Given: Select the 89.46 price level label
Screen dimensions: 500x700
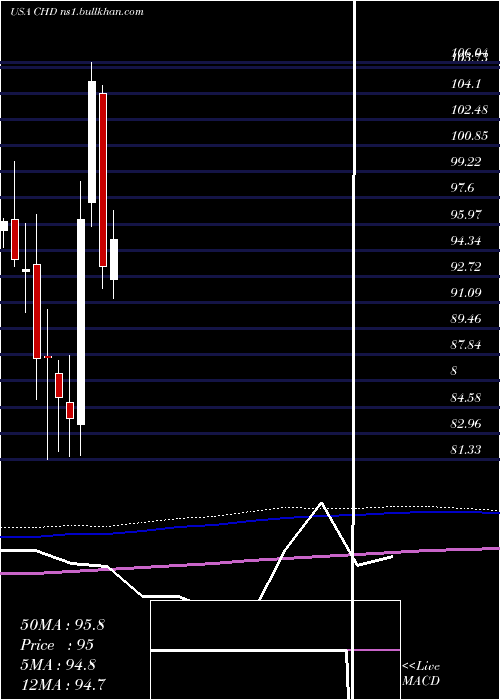Looking at the screenshot, I should [466, 319].
